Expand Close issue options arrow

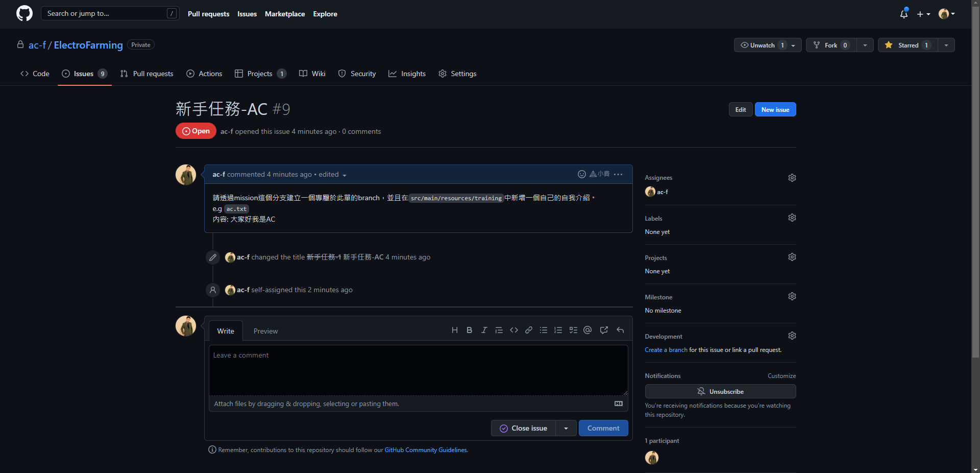pyautogui.click(x=566, y=428)
